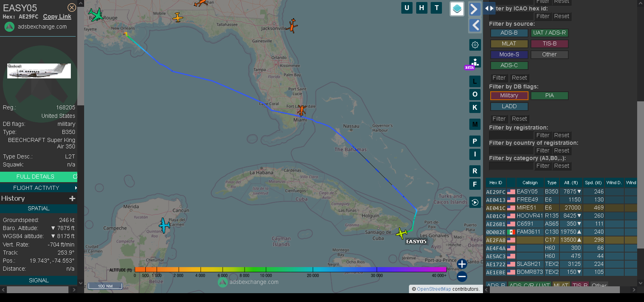Toggle the U map button

[407, 8]
